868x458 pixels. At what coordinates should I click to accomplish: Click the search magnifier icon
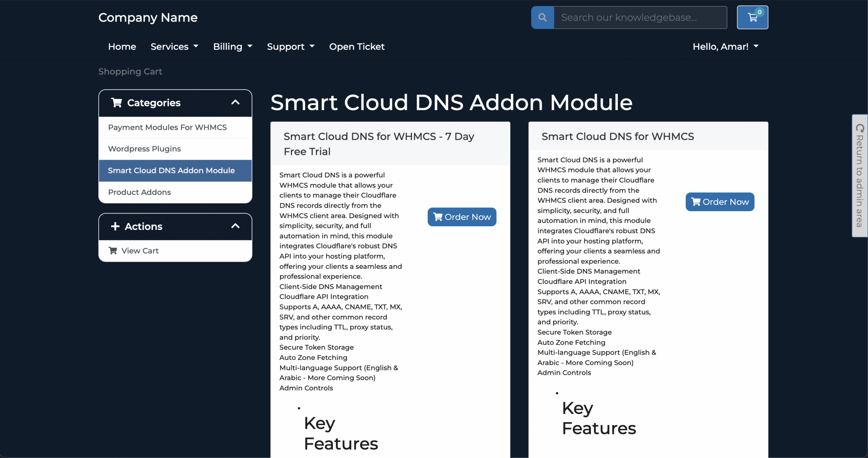coord(542,17)
